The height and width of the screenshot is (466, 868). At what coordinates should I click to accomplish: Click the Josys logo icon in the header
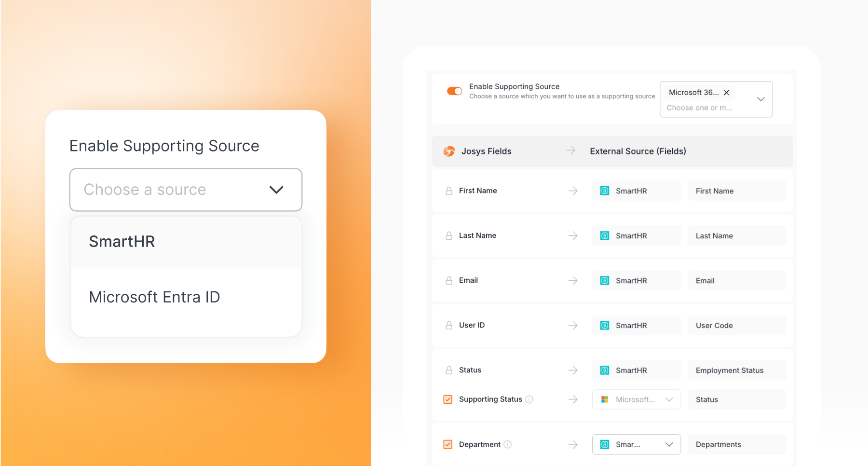[x=449, y=151]
